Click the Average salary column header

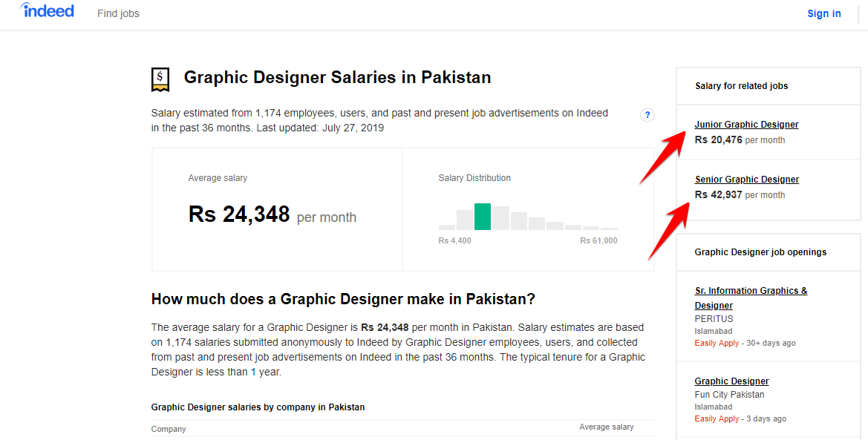[x=606, y=427]
